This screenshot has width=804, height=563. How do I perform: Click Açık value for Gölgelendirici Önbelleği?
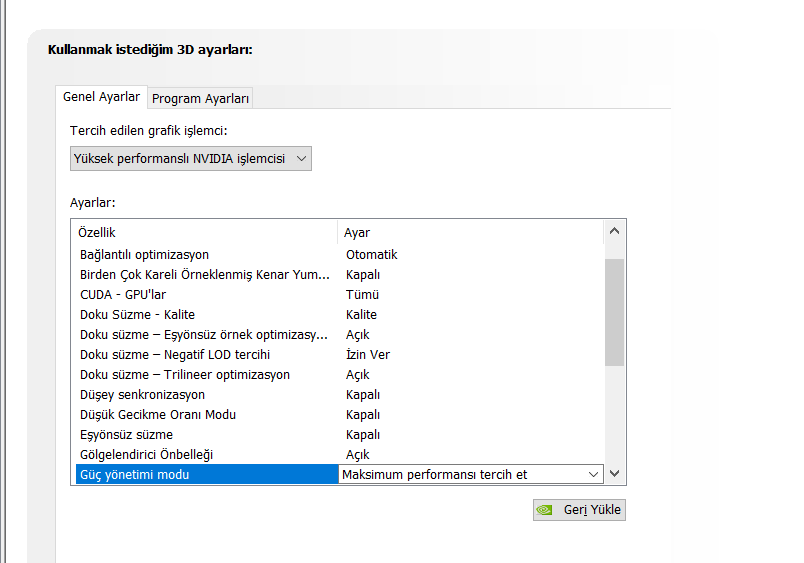(357, 455)
